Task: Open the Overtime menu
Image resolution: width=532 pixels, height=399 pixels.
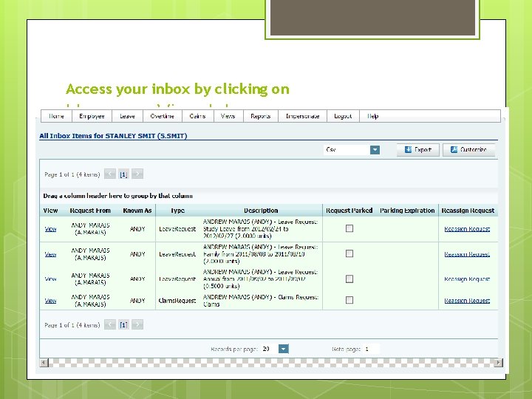Action: [163, 116]
